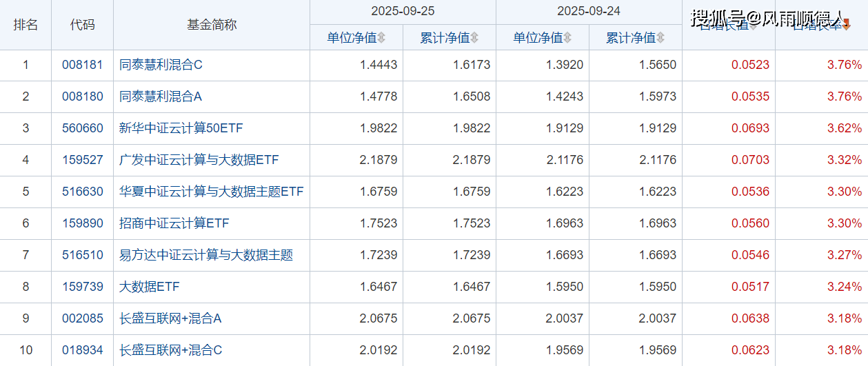Open fund code 159739

click(x=82, y=287)
